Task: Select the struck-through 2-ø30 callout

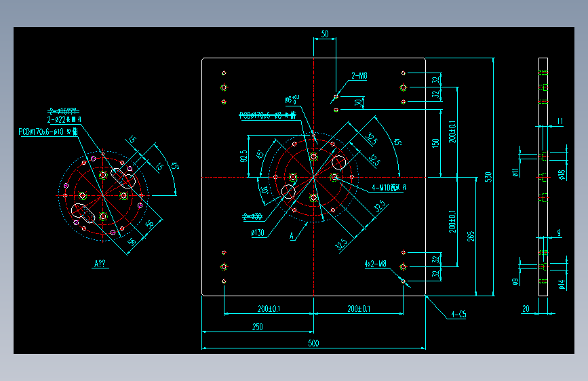Action: [x=252, y=216]
